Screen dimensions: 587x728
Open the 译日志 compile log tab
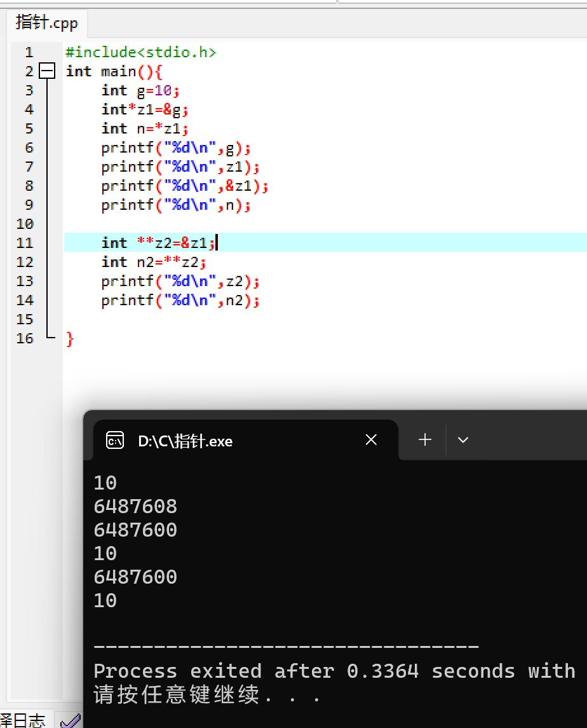[24, 720]
